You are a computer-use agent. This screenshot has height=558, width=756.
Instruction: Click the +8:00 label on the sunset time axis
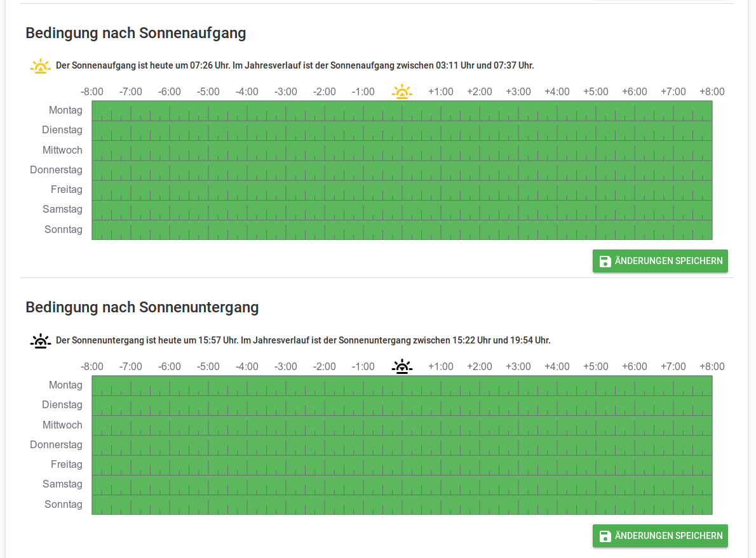[x=712, y=366]
